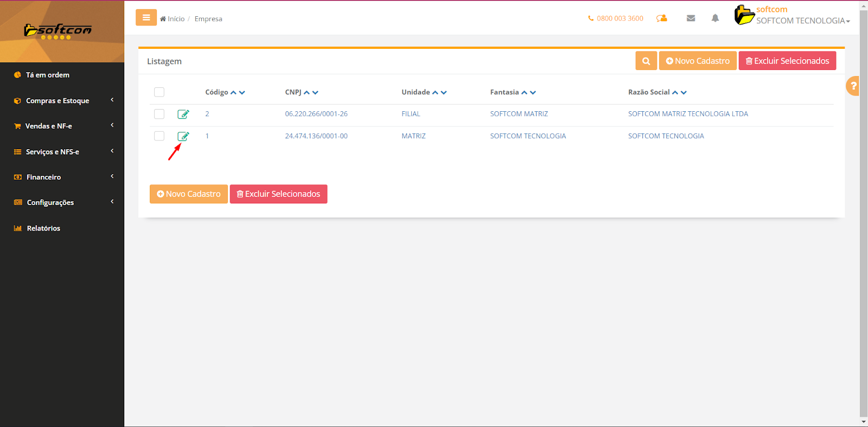Check the box for row code 2
Screen dimensions: 868x427
tap(159, 114)
